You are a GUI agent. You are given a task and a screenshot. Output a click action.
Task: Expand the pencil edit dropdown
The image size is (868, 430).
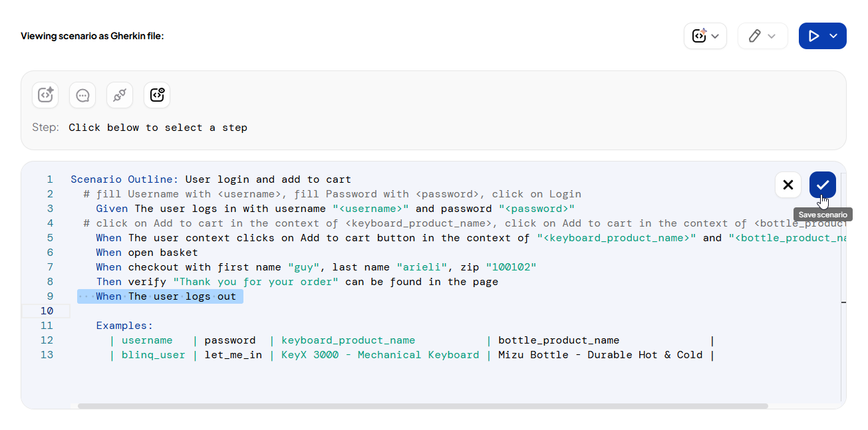click(x=762, y=36)
